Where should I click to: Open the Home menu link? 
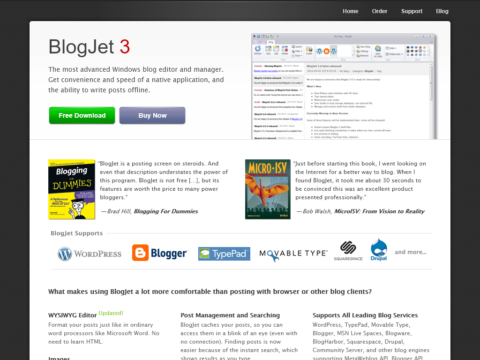pyautogui.click(x=350, y=11)
